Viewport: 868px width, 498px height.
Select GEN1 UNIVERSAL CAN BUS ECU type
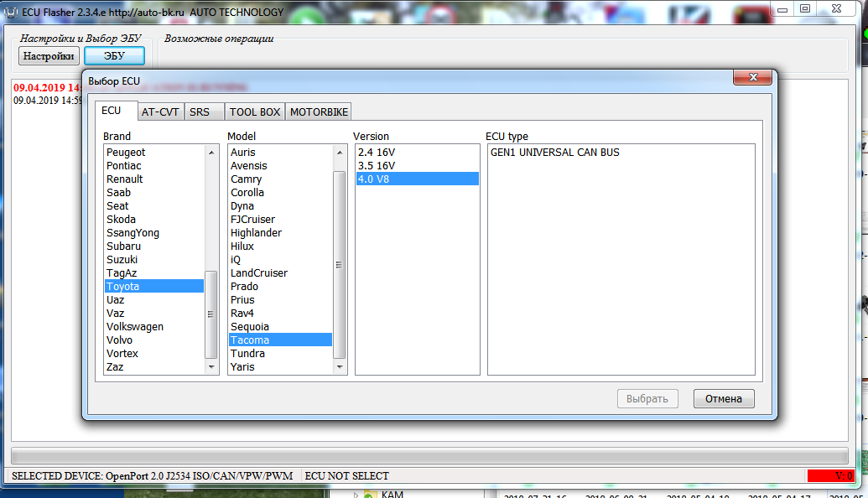pos(621,153)
